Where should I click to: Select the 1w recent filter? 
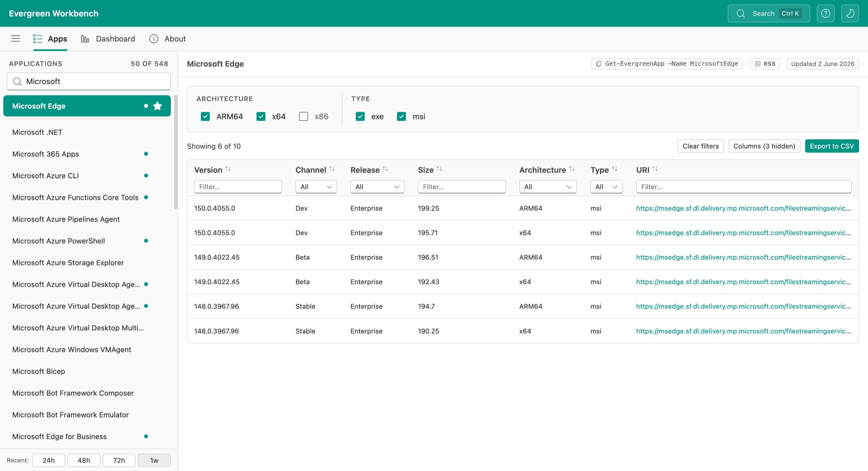[x=154, y=460]
